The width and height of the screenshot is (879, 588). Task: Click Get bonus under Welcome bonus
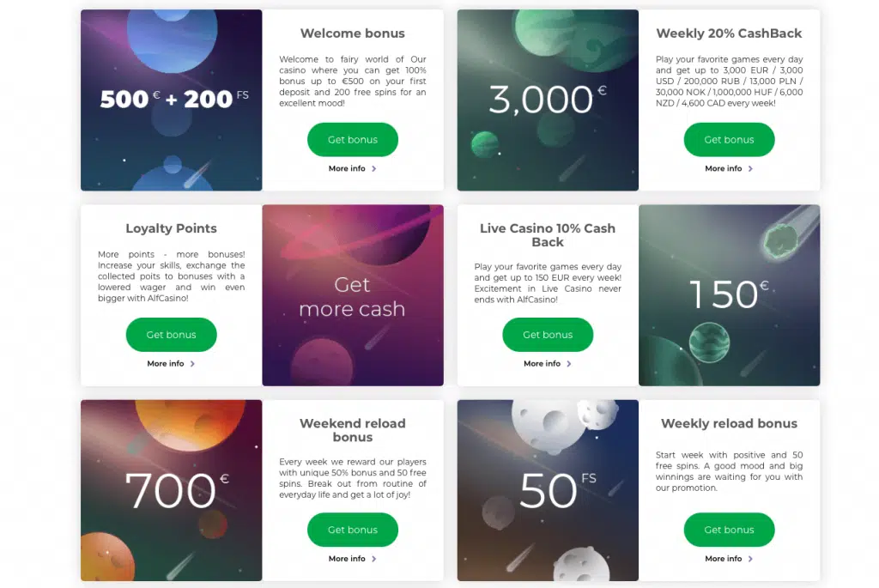point(352,140)
